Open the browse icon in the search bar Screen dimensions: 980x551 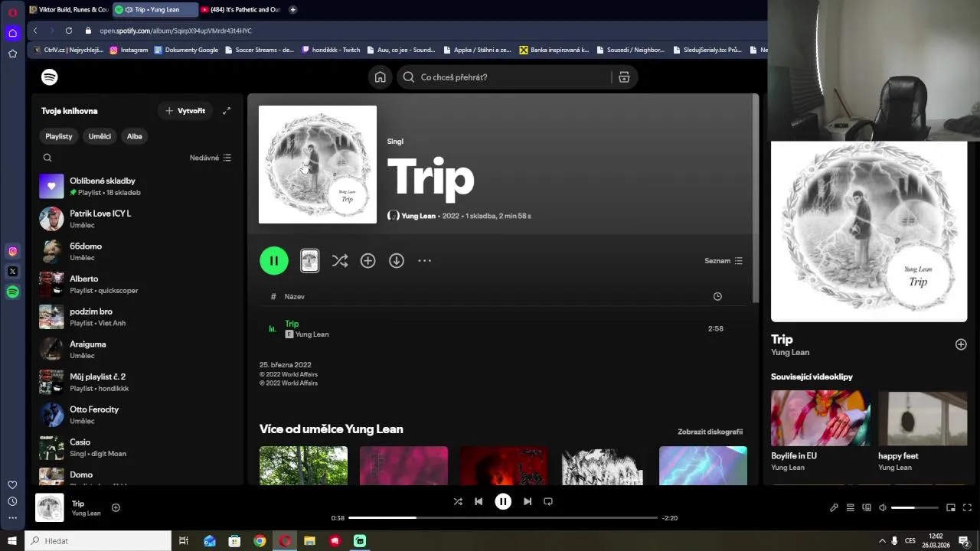pos(624,77)
